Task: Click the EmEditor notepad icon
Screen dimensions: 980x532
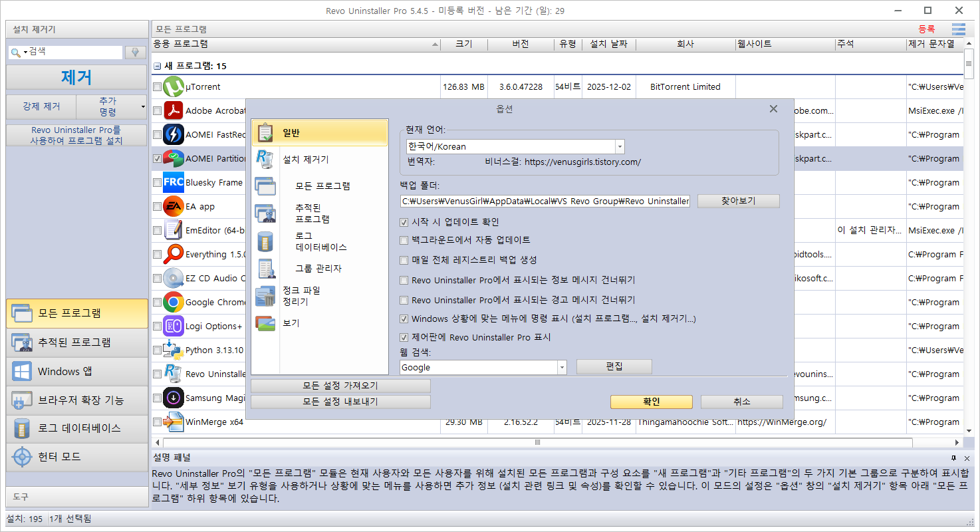Action: click(x=174, y=231)
